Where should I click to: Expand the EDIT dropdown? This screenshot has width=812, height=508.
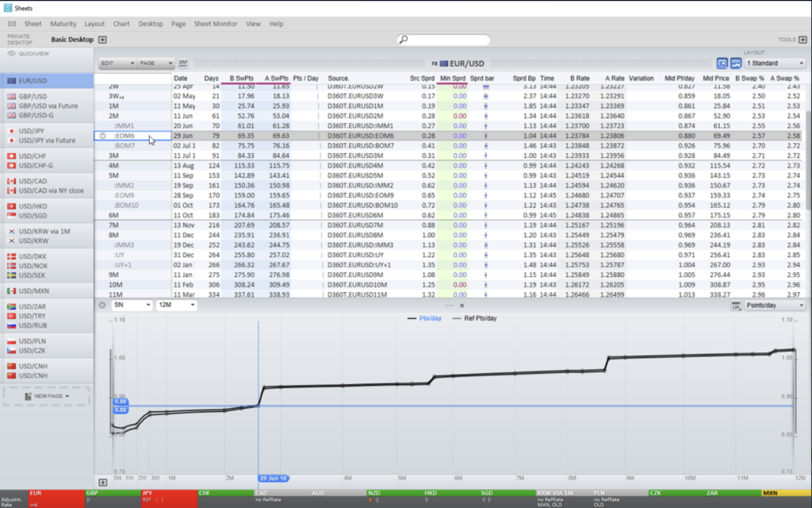[x=116, y=63]
